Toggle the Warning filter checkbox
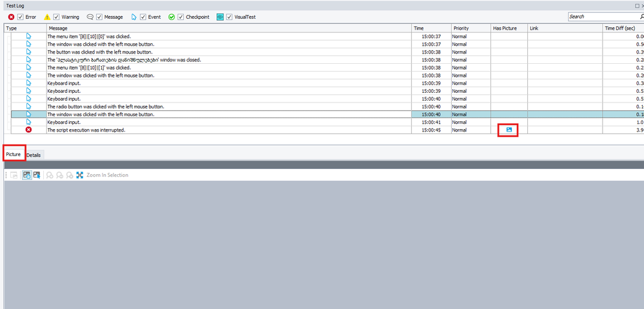Image resolution: width=644 pixels, height=309 pixels. (57, 17)
